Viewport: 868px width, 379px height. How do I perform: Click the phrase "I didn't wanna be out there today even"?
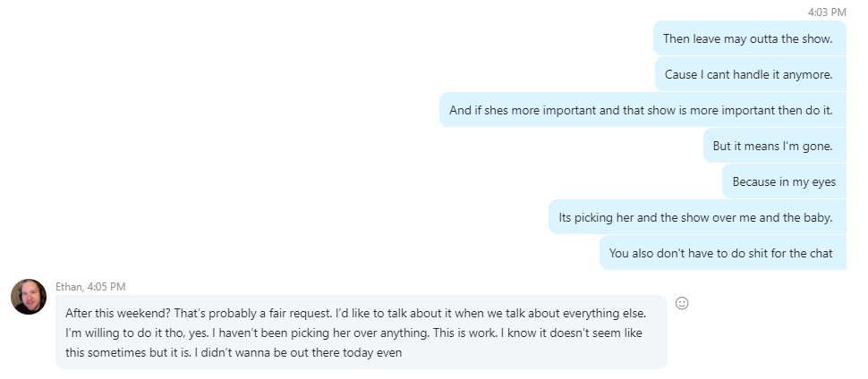pyautogui.click(x=298, y=352)
